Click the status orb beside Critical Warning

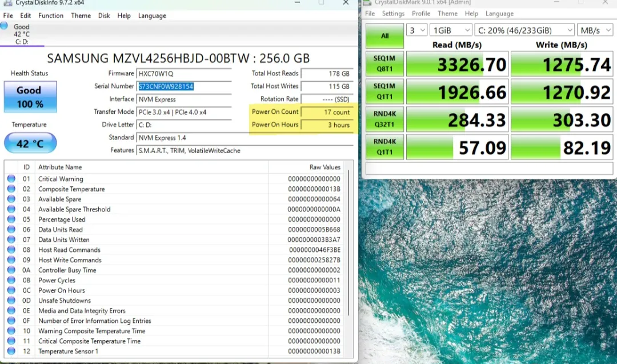[x=11, y=179]
